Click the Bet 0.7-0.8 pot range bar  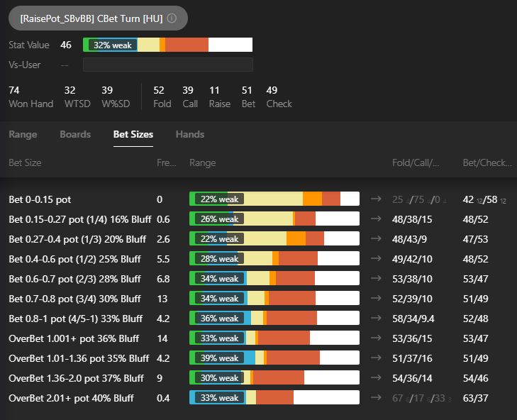pos(274,299)
